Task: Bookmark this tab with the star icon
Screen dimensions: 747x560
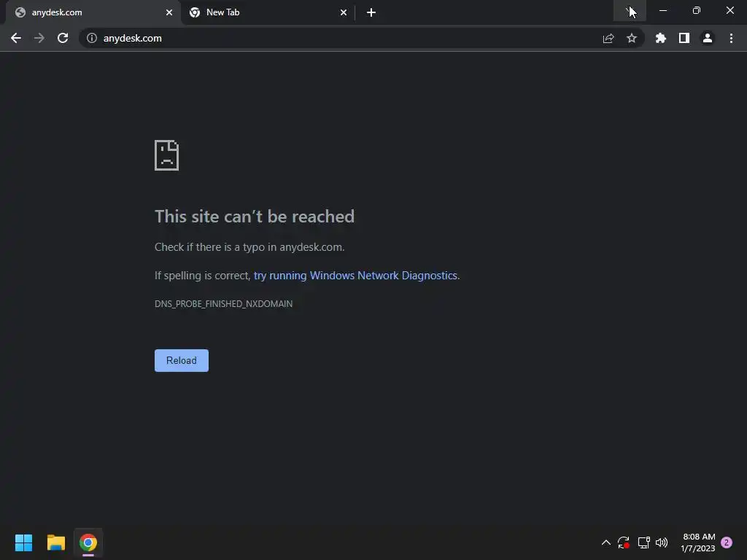Action: (x=632, y=38)
